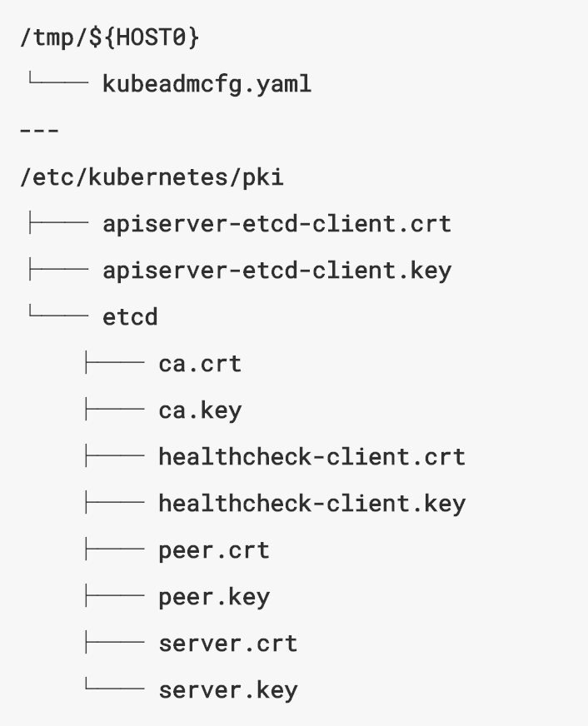This screenshot has width=588, height=726.
Task: Click the branch connector before etcd
Action: [57, 316]
